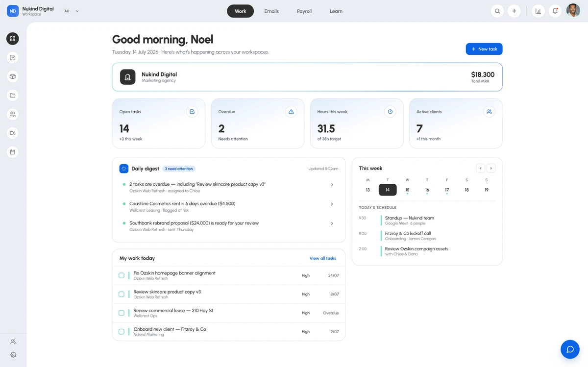Viewport: 588px width, 367px height.
Task: Open the calendar icon in sidebar
Action: [13, 152]
